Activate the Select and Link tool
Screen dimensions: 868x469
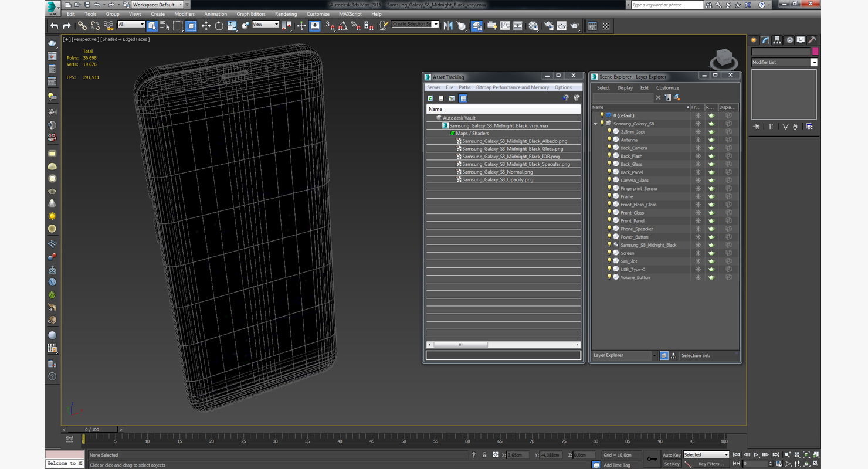click(x=82, y=26)
